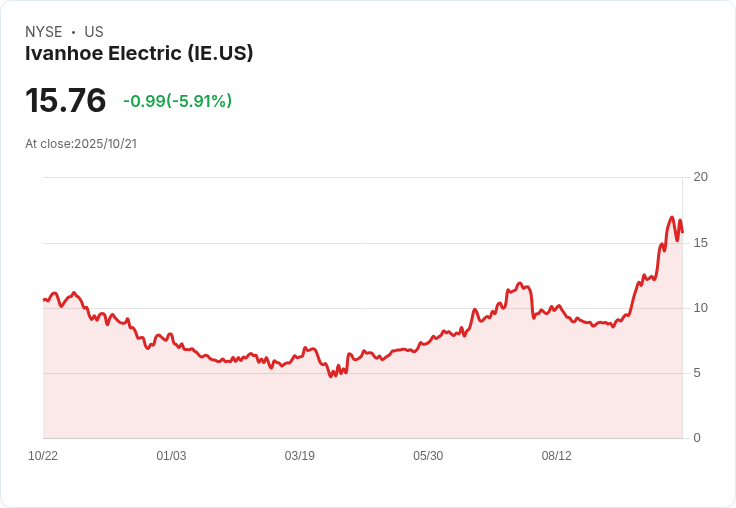Click the Ivanhoe Electric (IE.US) title
The height and width of the screenshot is (508, 736).
(x=139, y=53)
